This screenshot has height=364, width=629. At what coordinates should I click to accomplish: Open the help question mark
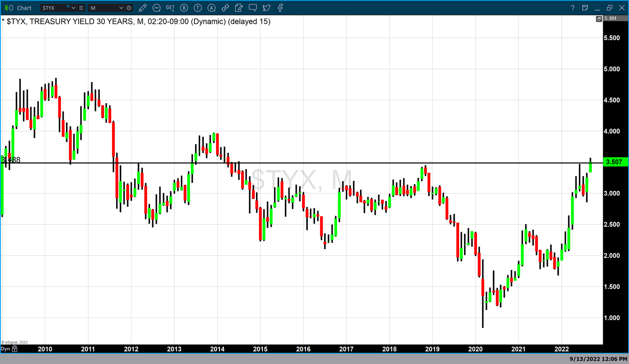pos(572,8)
